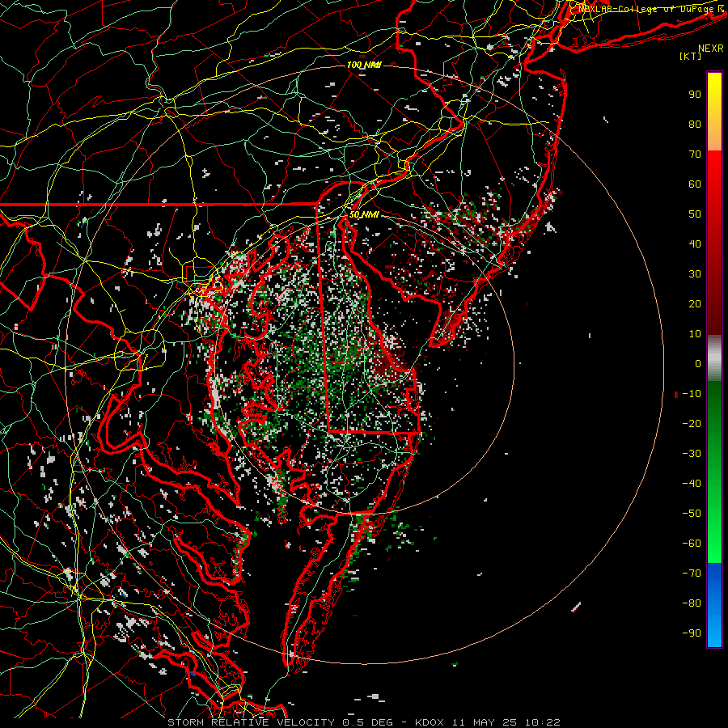Click the KDOX station identifier in the caption
728x728 pixels.
pos(430,722)
